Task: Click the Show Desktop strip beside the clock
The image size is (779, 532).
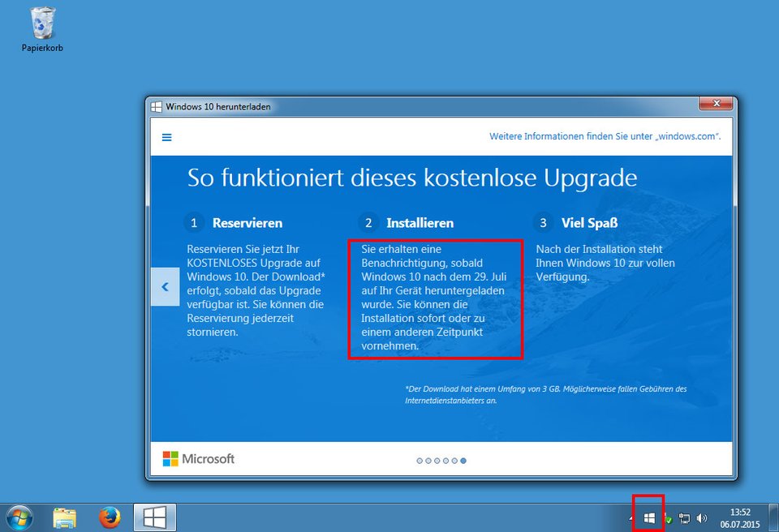Action: tap(773, 517)
